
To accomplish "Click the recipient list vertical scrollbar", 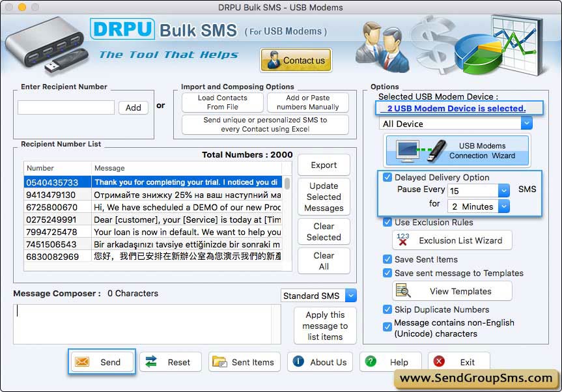I will click(287, 184).
